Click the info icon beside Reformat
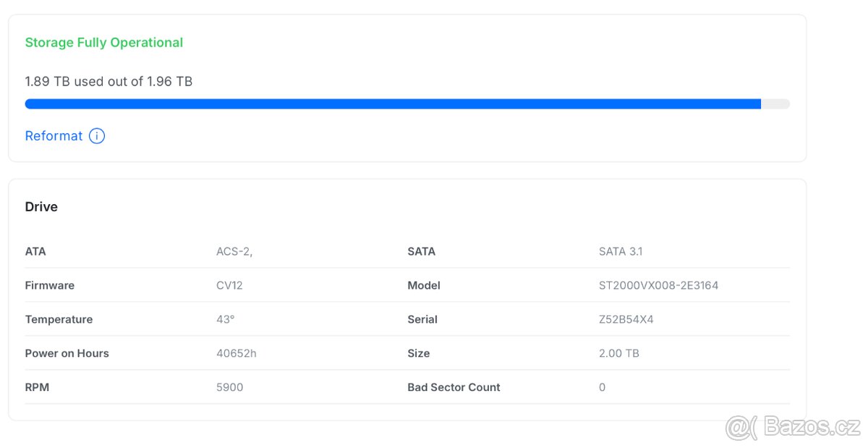This screenshot has width=868, height=448. pos(97,136)
